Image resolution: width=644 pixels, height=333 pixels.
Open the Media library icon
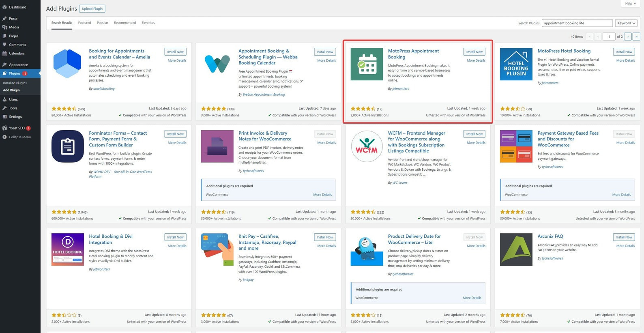point(4,27)
